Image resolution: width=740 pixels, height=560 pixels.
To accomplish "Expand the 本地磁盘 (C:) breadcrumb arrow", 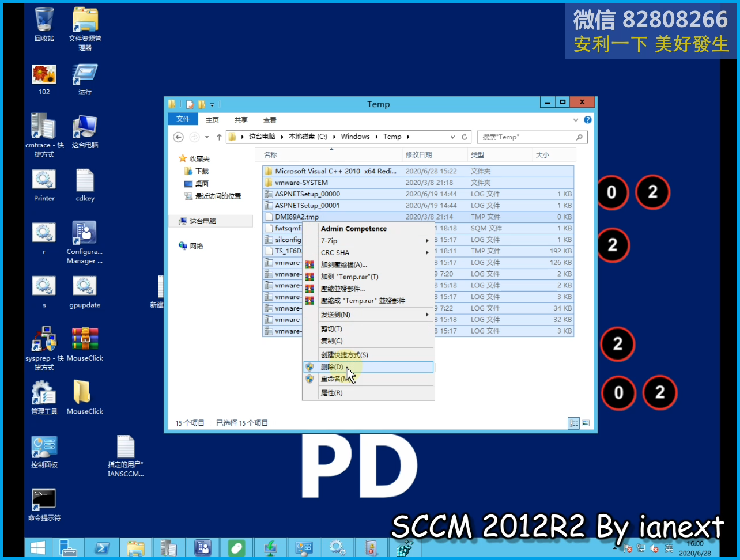I will (334, 137).
